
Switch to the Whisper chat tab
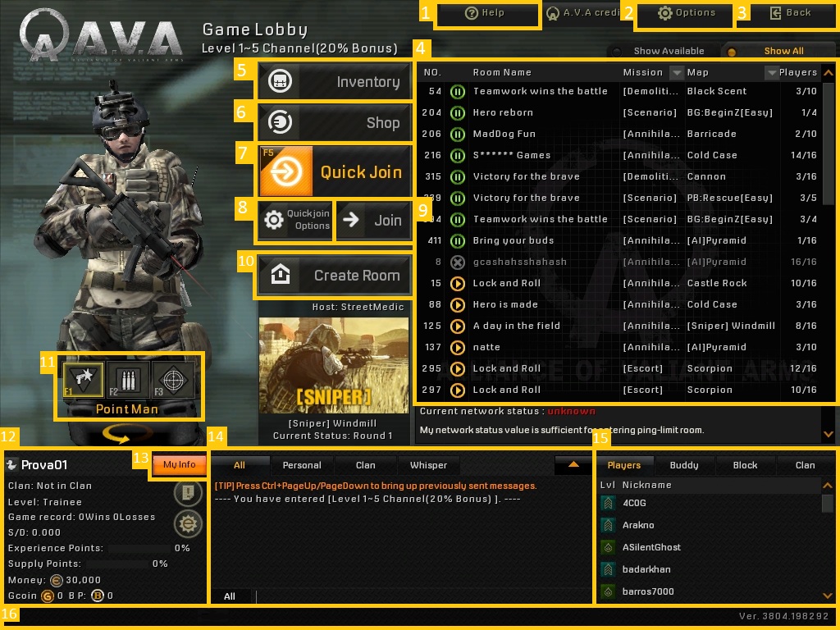click(x=428, y=465)
